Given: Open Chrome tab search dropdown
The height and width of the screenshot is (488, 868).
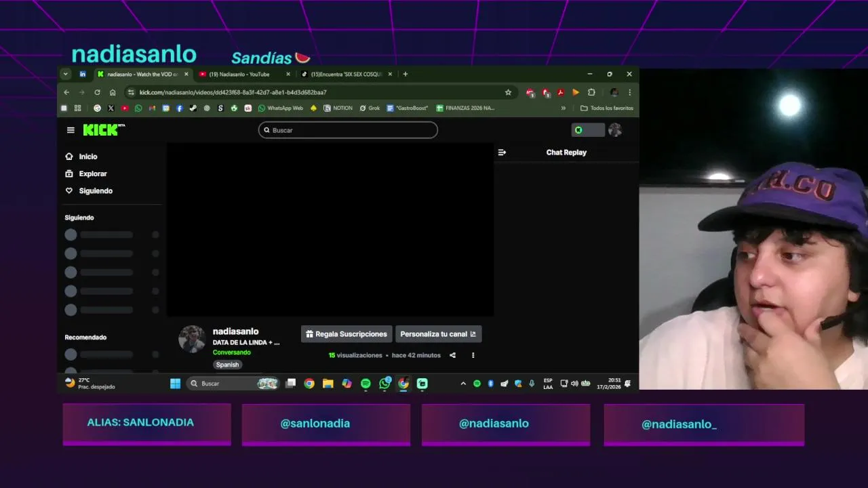Looking at the screenshot, I should click(x=66, y=74).
